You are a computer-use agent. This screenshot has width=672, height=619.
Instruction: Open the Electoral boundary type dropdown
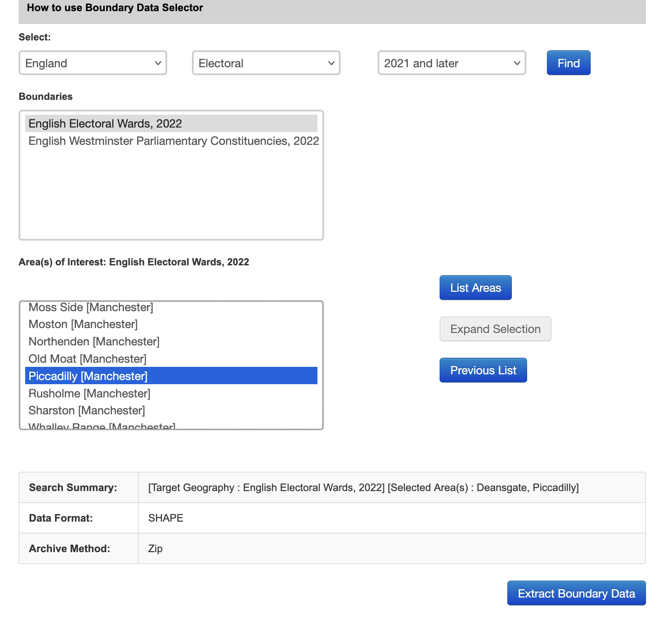click(266, 63)
